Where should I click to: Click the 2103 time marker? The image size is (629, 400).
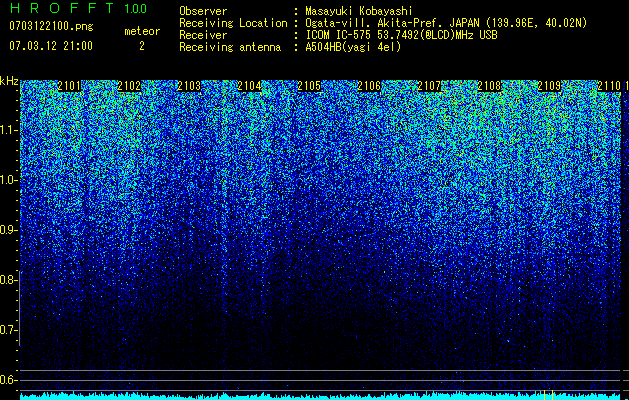coord(189,86)
